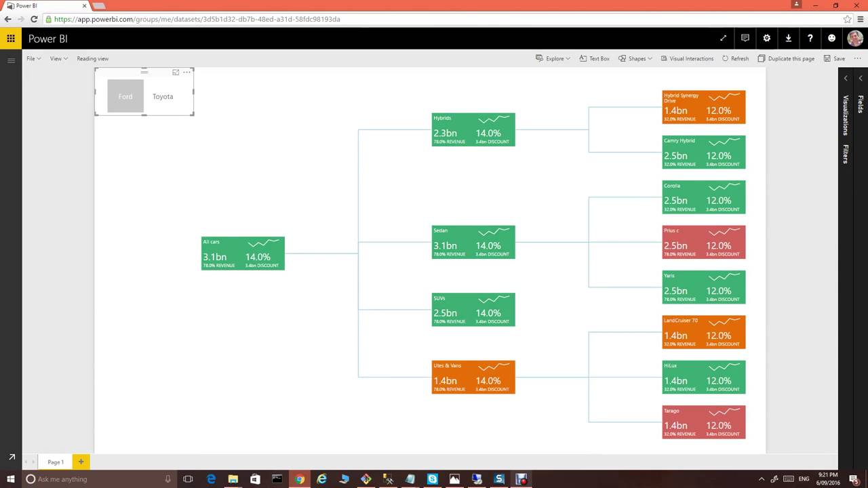This screenshot has width=868, height=488.
Task: Click the browser address bar
Action: [448, 19]
